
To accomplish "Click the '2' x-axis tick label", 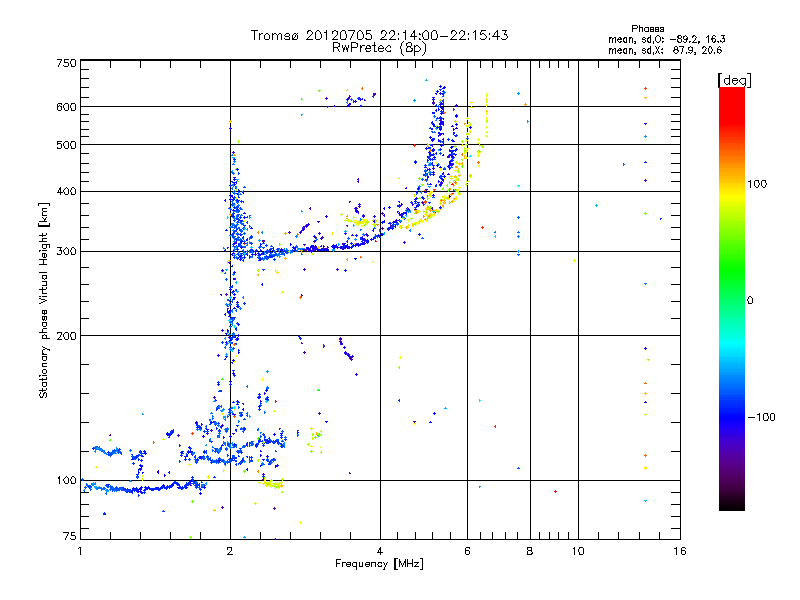I will 230,551.
